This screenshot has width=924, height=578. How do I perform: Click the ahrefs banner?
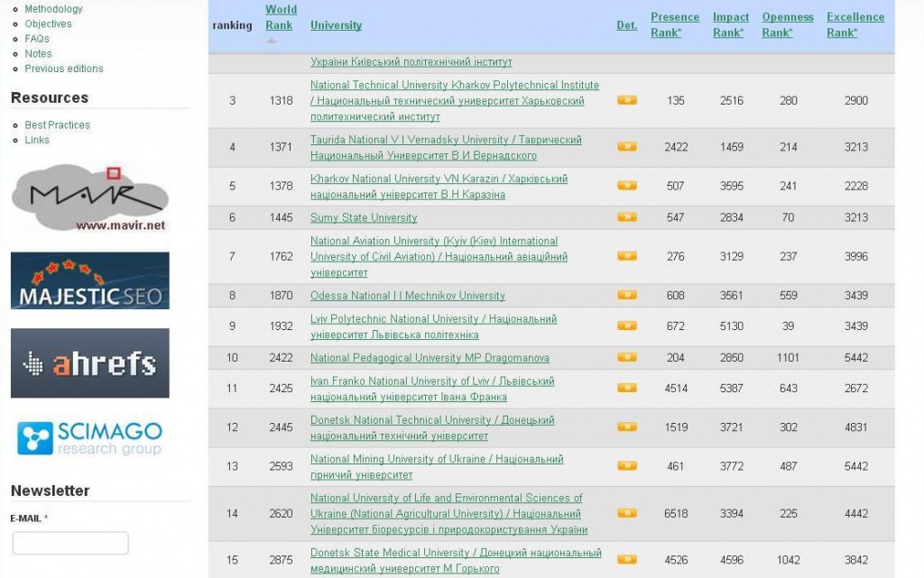[90, 363]
